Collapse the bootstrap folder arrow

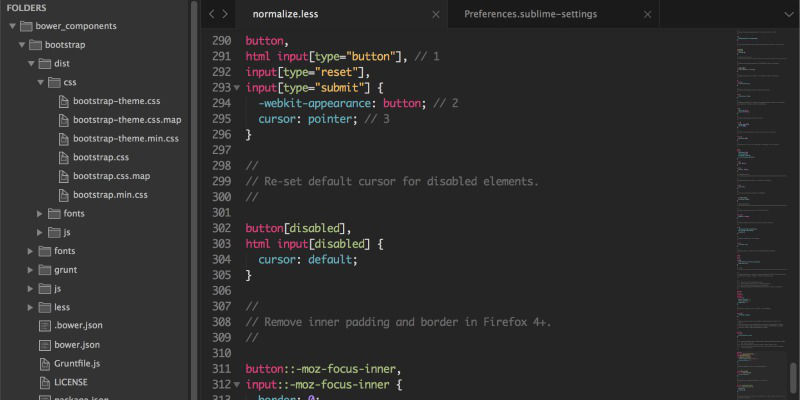22,45
